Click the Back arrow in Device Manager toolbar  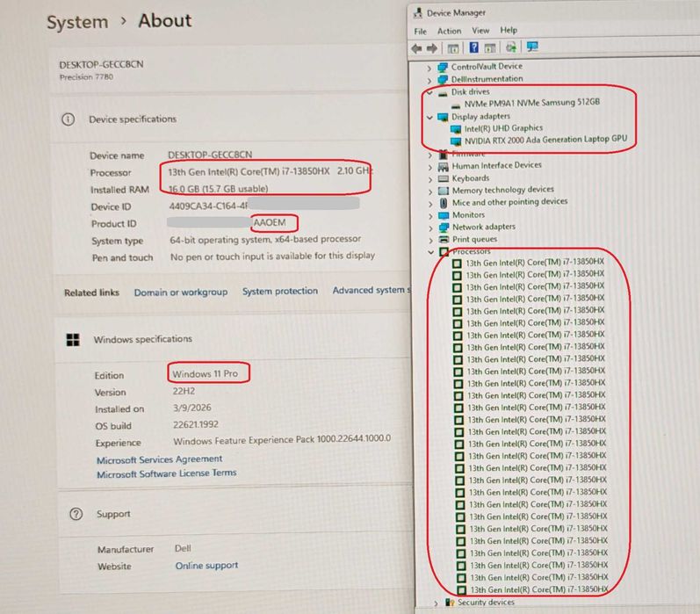click(416, 48)
